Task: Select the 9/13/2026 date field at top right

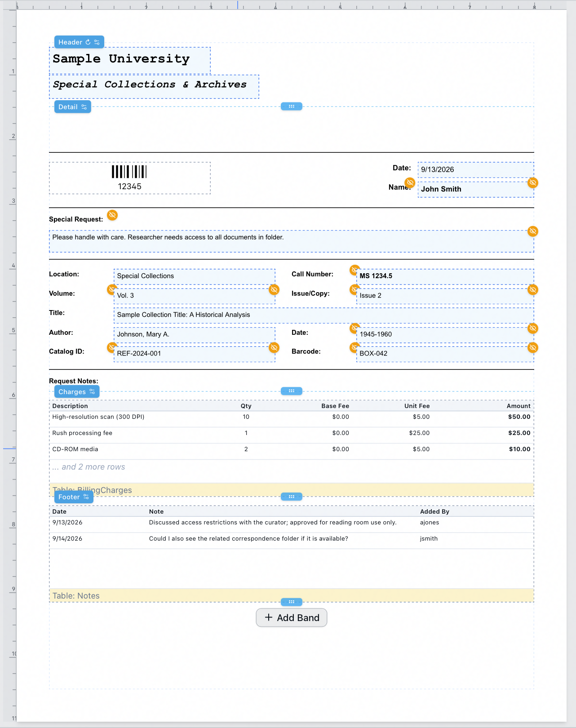Action: [476, 170]
